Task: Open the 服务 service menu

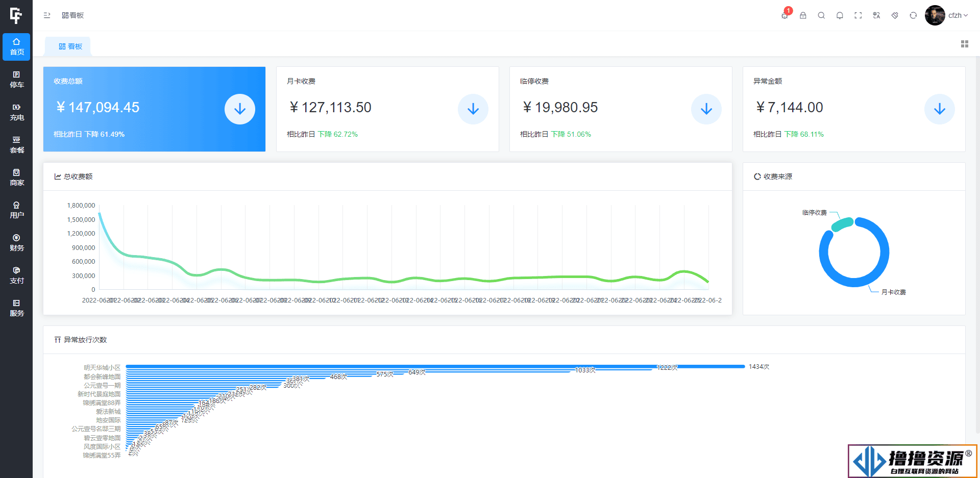Action: point(16,308)
